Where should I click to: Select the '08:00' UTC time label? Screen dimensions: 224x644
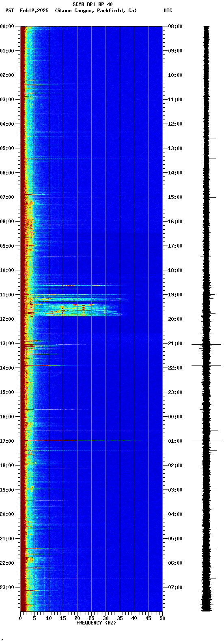point(175,26)
